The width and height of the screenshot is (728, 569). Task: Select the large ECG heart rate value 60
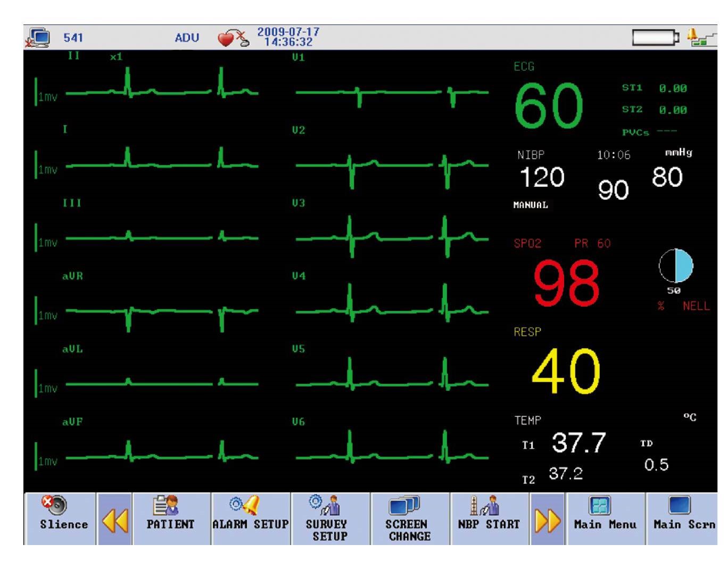pos(548,106)
